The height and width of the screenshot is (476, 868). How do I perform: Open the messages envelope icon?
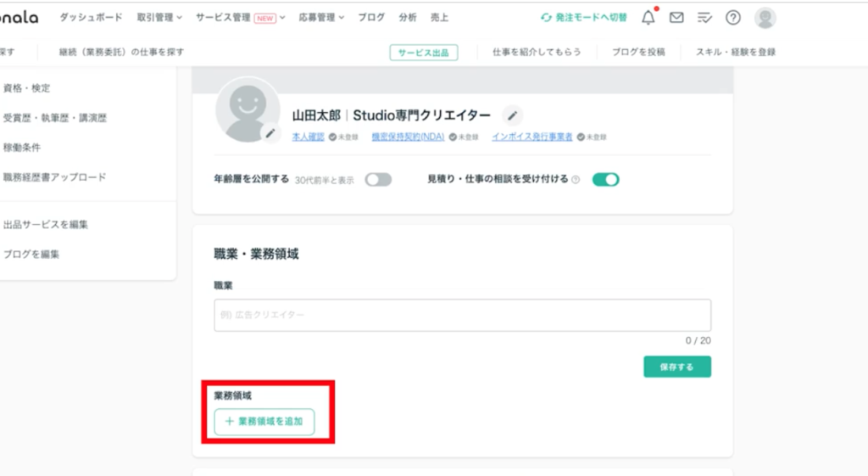click(x=676, y=18)
